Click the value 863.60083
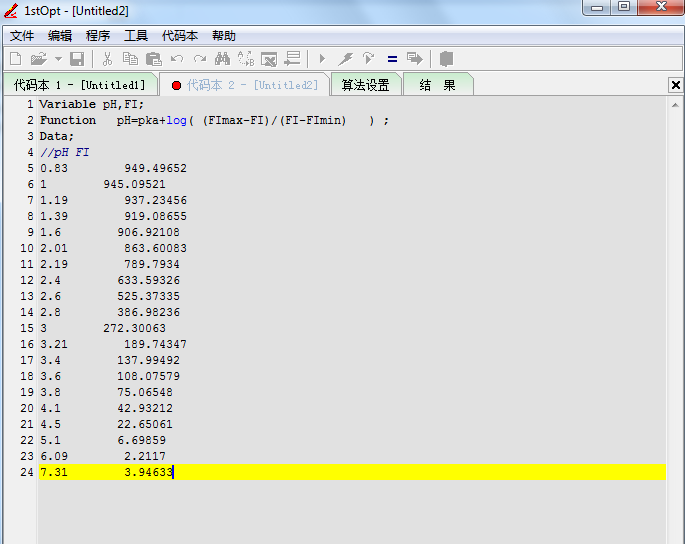The height and width of the screenshot is (544, 685). pos(156,248)
